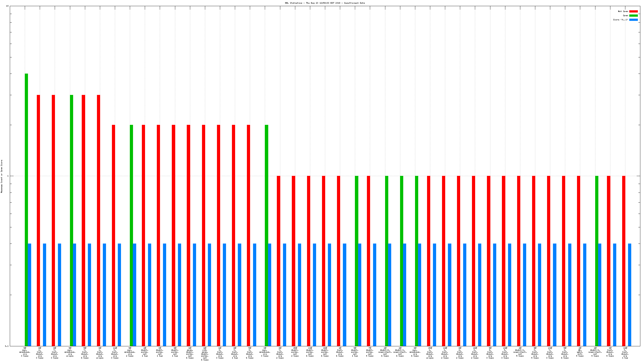Viewport: 644px width, 362px height.
Task: Click the red Not Spam legend swatch
Action: pyautogui.click(x=633, y=11)
